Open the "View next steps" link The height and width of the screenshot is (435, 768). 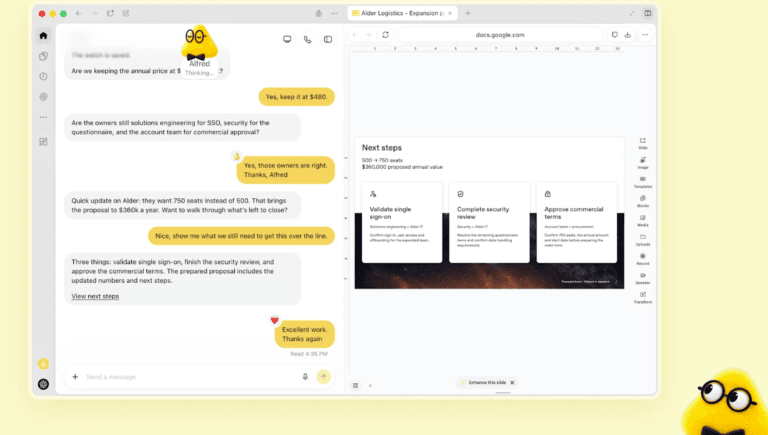coord(95,296)
